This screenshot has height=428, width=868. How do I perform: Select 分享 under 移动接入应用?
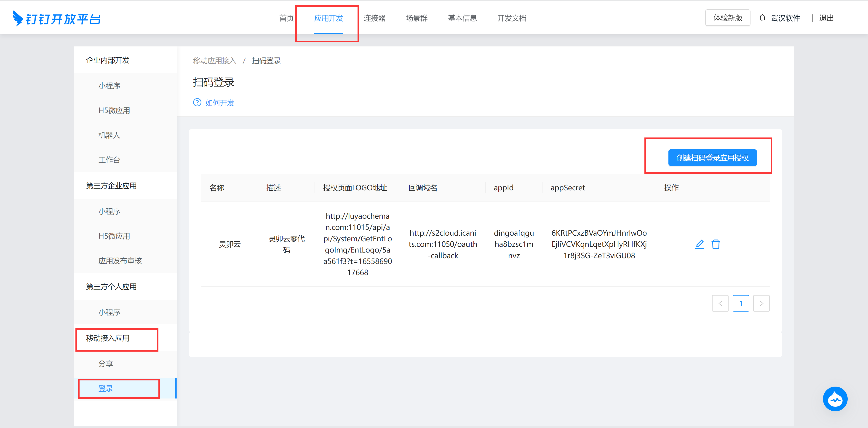point(105,363)
